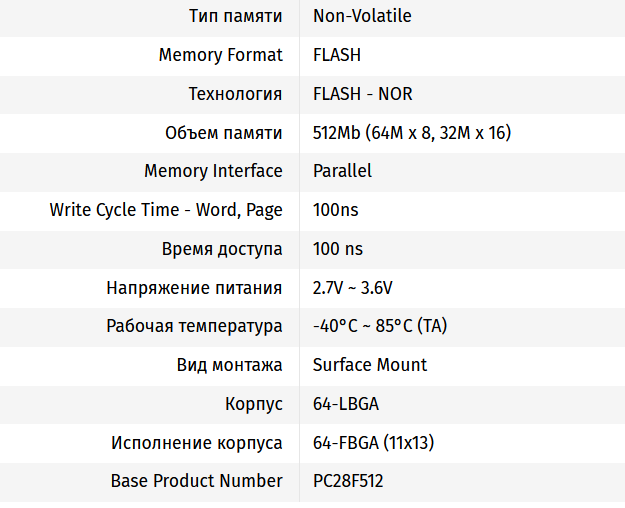Click the 'Напряжение питания' label
This screenshot has width=625, height=508.
pyautogui.click(x=194, y=288)
